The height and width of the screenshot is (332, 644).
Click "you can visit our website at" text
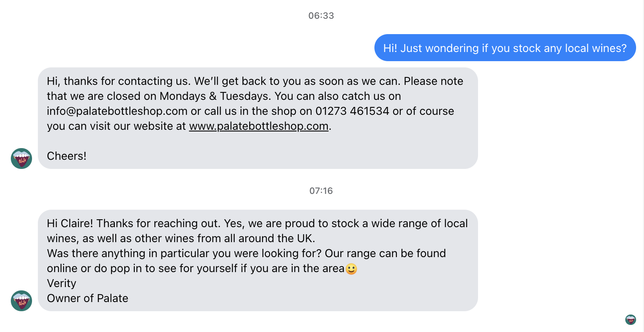coord(116,126)
